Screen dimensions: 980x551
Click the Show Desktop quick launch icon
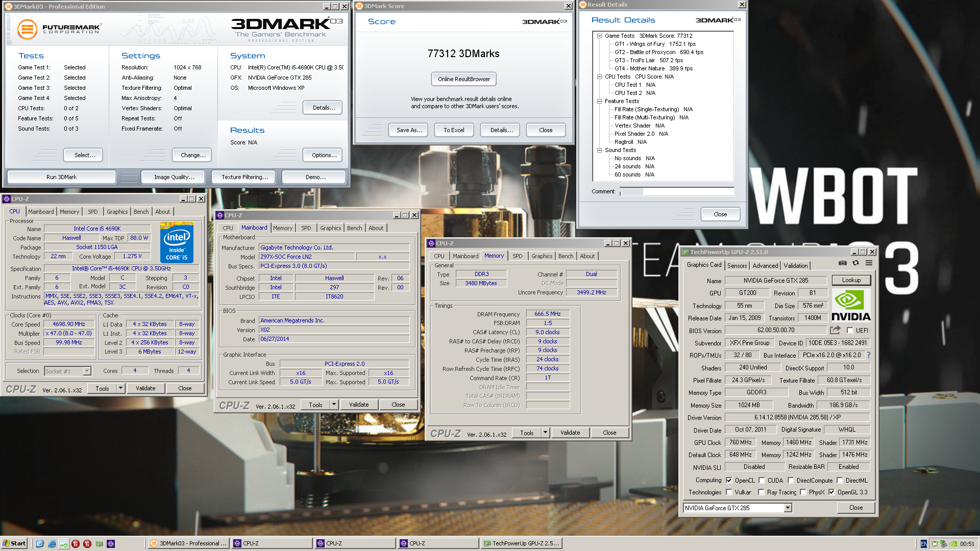tap(40, 544)
